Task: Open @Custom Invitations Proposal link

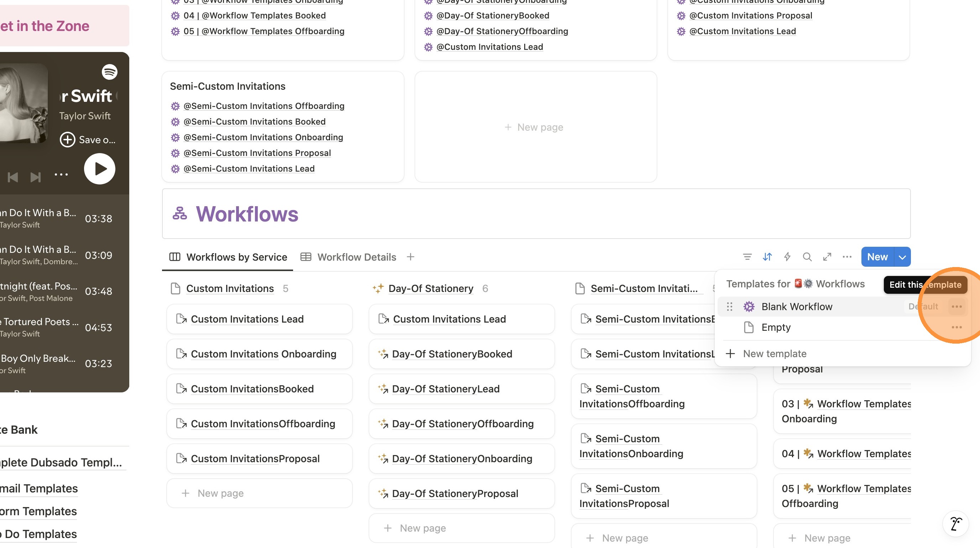Action: 751,16
